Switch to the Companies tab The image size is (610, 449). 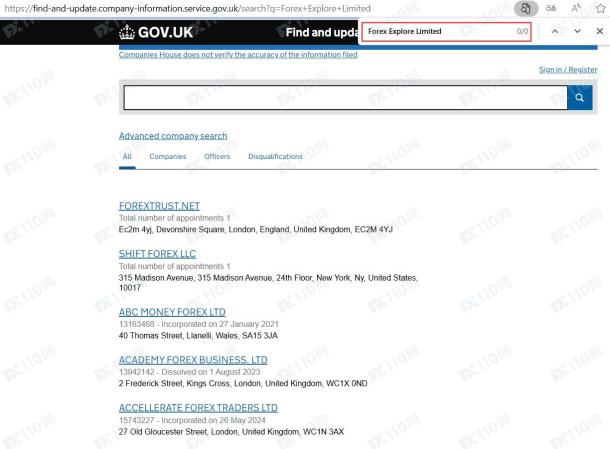pos(168,156)
